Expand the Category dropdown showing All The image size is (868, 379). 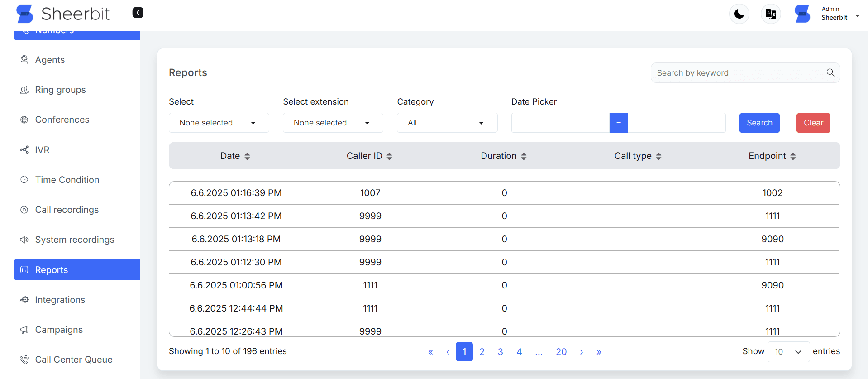click(447, 123)
